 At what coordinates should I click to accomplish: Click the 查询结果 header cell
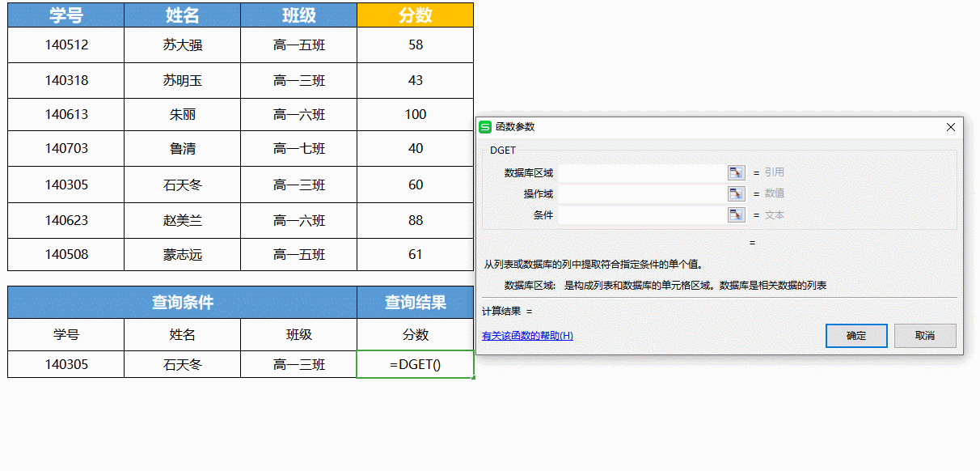tap(415, 301)
